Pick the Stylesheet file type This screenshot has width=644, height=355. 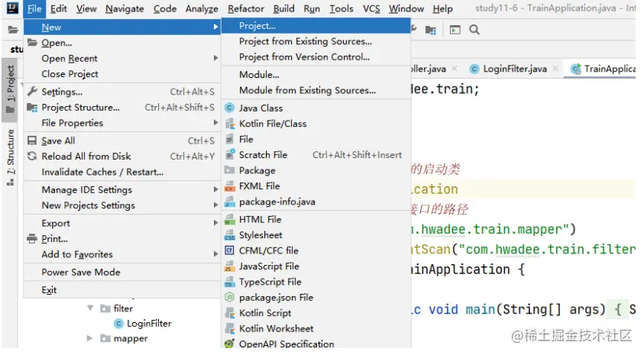[260, 235]
